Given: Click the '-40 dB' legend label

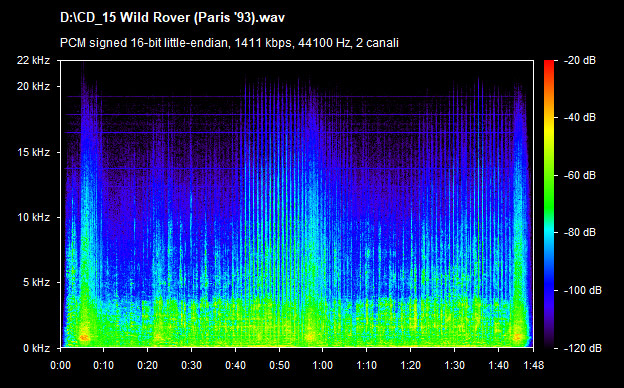Looking at the screenshot, I should click(x=579, y=118).
